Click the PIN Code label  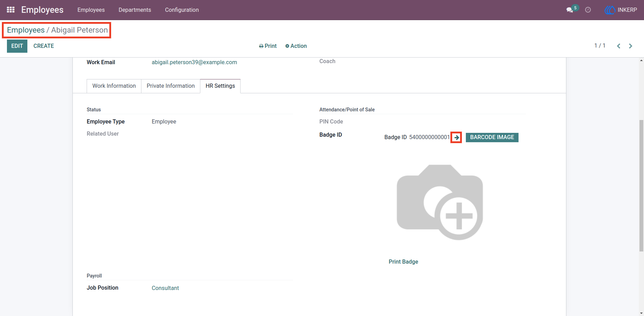tap(331, 121)
